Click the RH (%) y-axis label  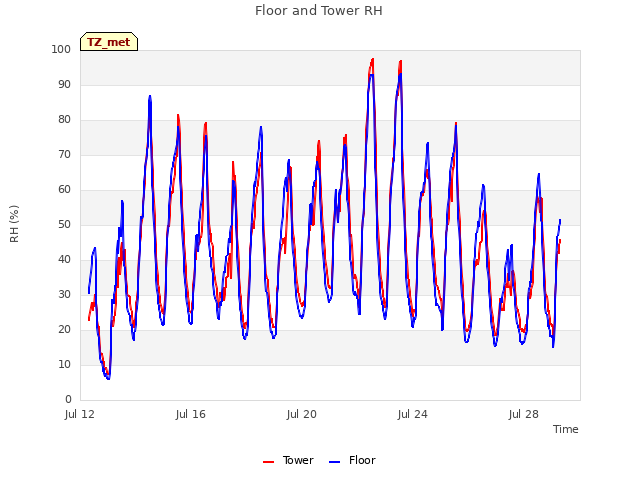tap(14, 224)
